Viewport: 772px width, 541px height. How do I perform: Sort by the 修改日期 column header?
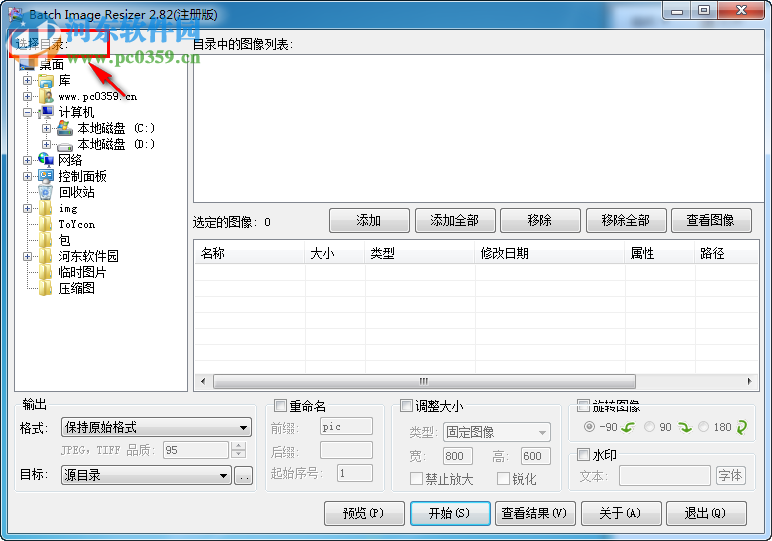(x=550, y=254)
